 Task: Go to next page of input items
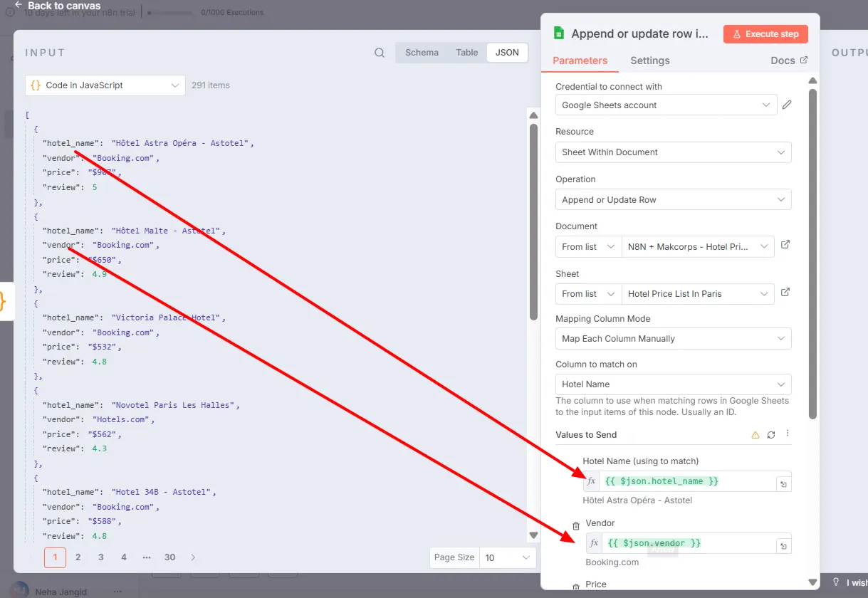[193, 557]
